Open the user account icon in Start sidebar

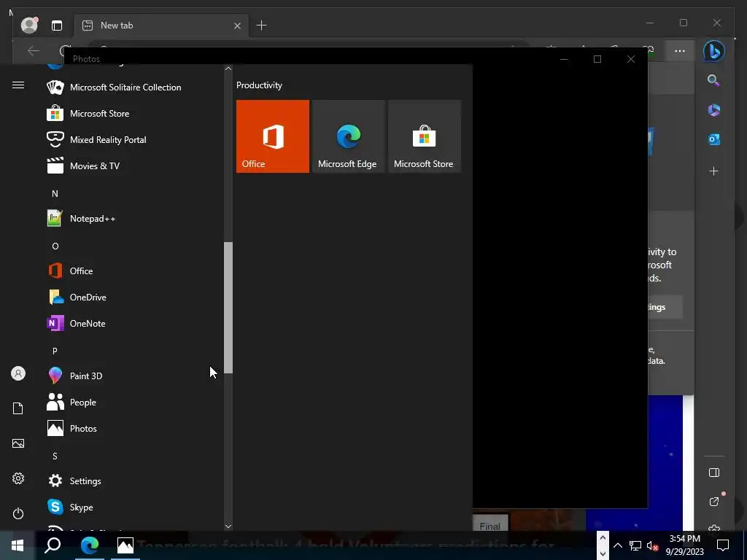pyautogui.click(x=18, y=373)
